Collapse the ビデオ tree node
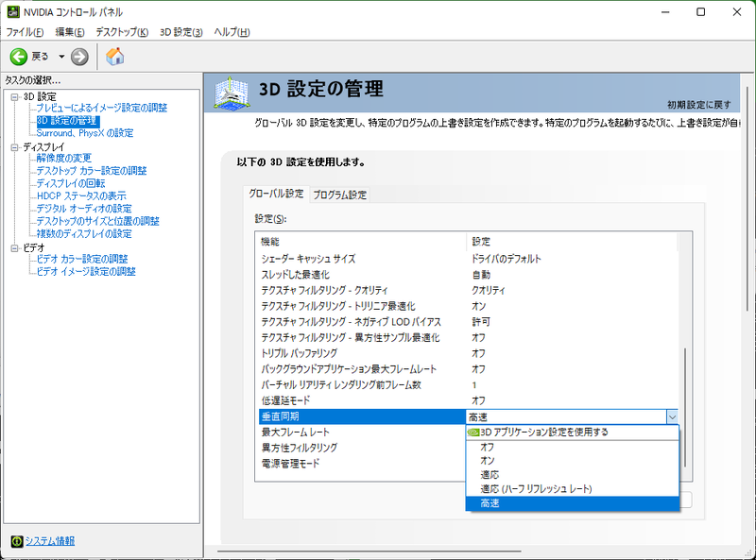 point(14,248)
